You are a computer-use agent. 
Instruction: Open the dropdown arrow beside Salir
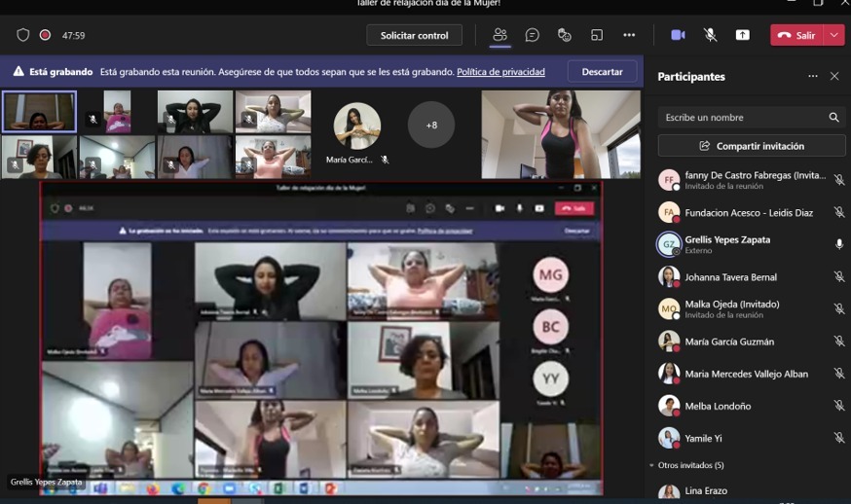pyautogui.click(x=834, y=35)
